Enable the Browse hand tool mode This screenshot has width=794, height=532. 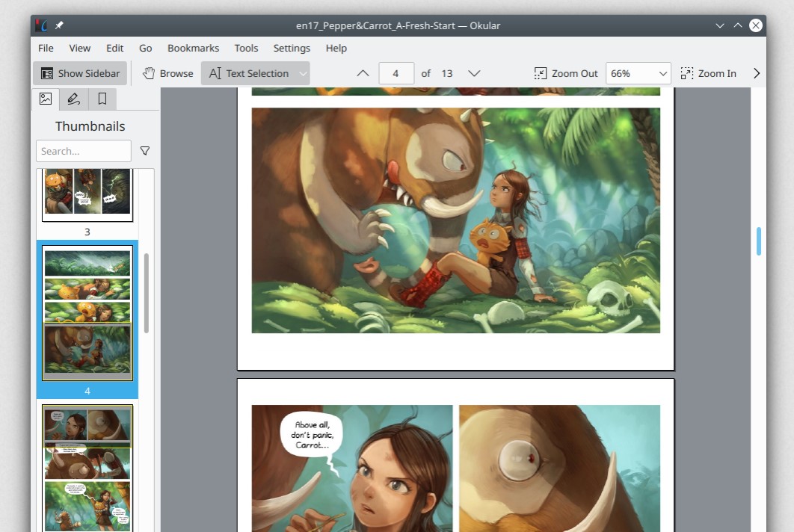click(168, 73)
